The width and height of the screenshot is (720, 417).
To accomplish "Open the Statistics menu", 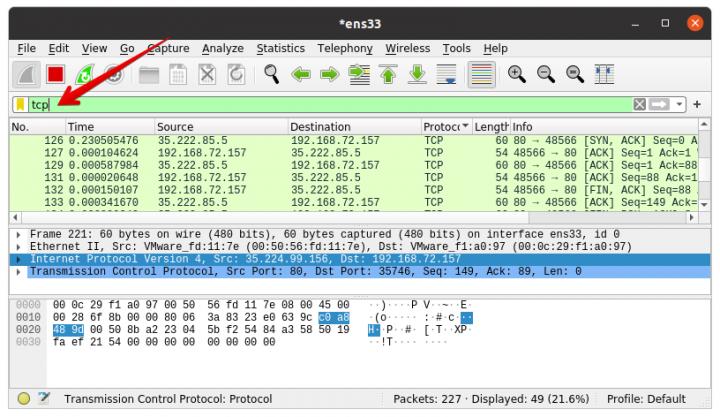I will 281,48.
